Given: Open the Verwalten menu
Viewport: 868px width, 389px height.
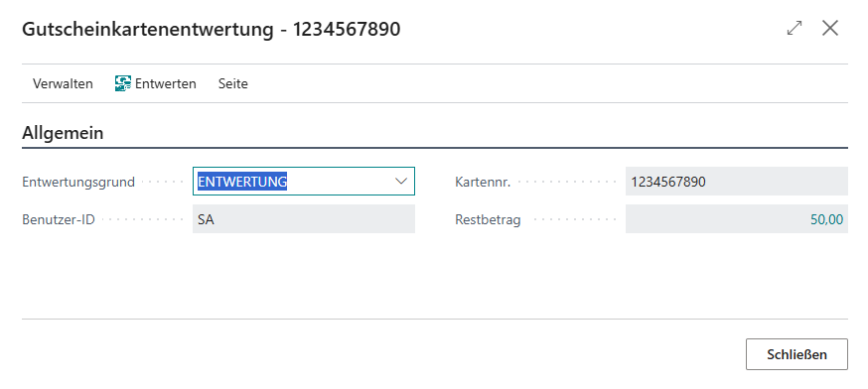Looking at the screenshot, I should point(63,83).
